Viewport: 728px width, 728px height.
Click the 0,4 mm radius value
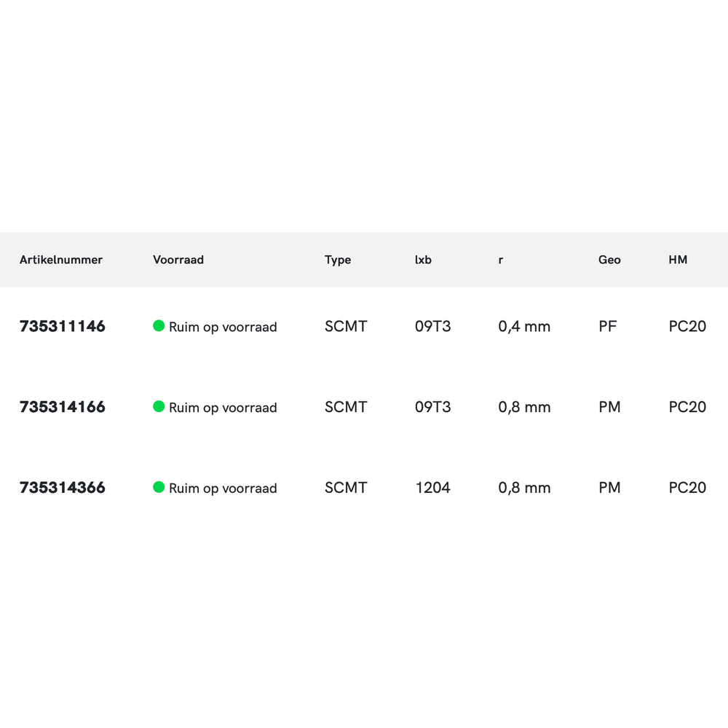click(x=524, y=327)
